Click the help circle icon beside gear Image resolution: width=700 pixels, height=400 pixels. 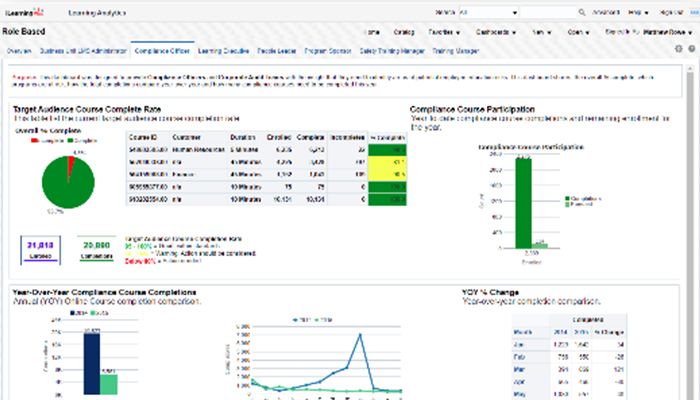click(x=691, y=48)
